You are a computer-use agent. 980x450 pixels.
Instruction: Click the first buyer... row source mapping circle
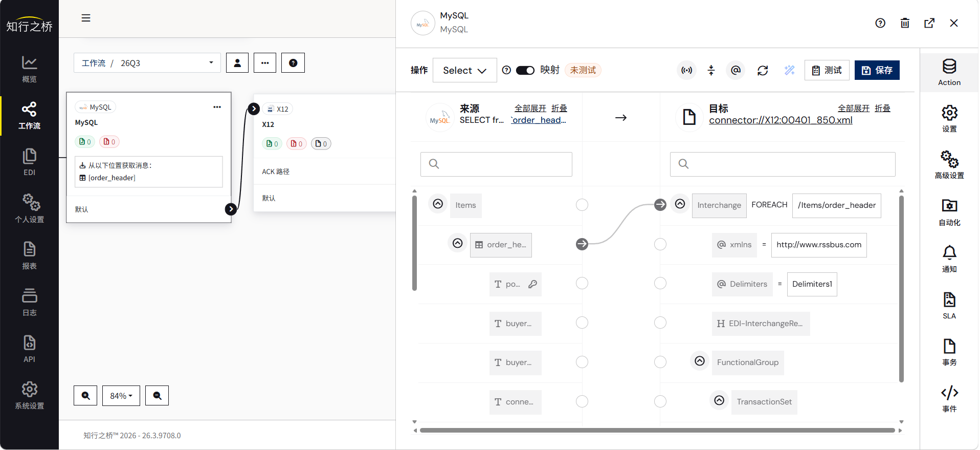coord(582,323)
